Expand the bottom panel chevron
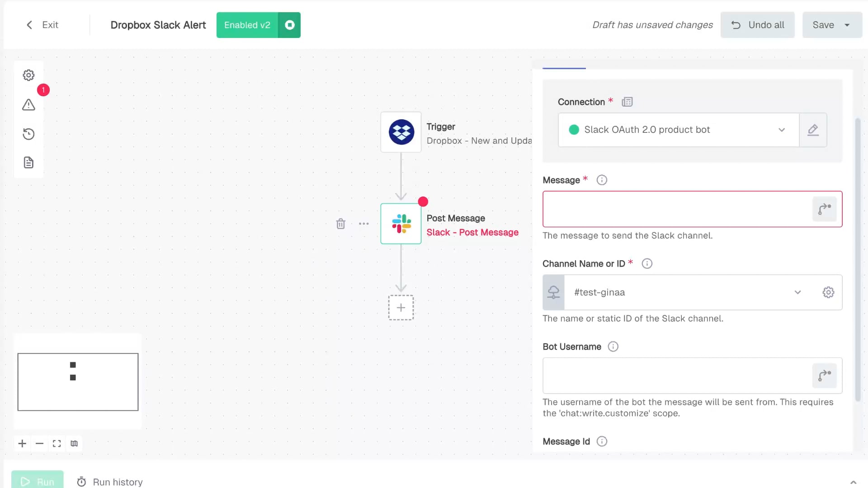The height and width of the screenshot is (488, 868). pos(853,483)
